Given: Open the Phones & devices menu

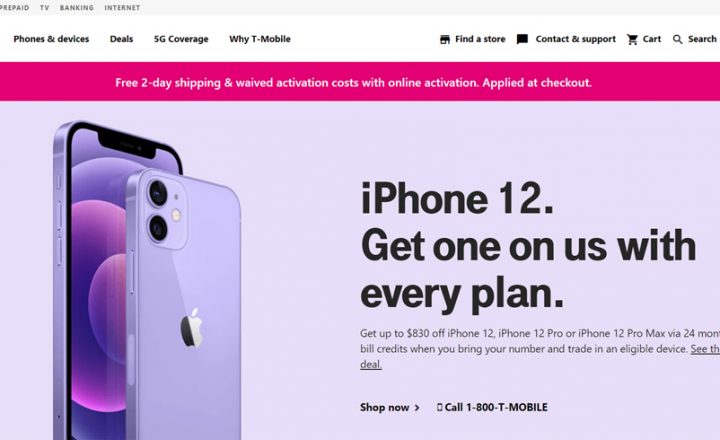Looking at the screenshot, I should pyautogui.click(x=51, y=39).
